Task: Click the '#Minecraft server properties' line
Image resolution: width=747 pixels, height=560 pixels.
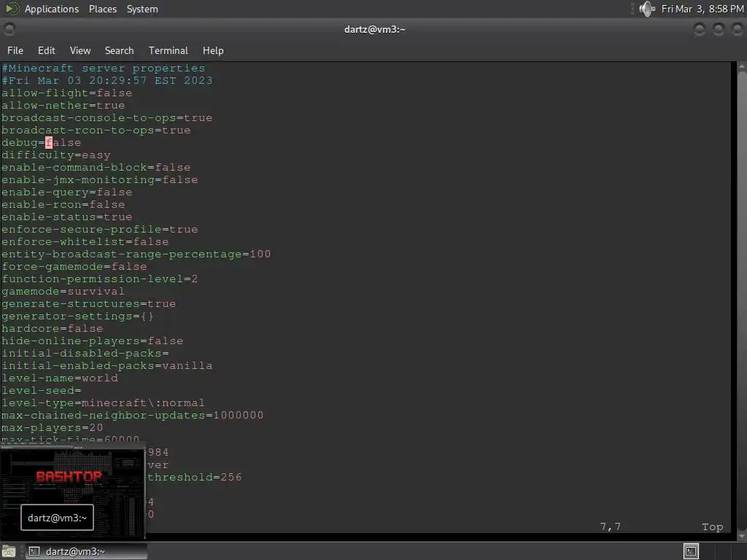Action: (x=104, y=68)
